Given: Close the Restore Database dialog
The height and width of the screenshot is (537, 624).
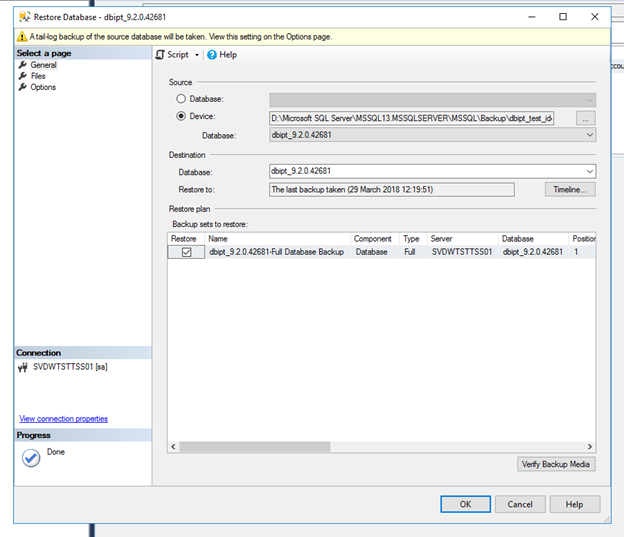Looking at the screenshot, I should pyautogui.click(x=595, y=17).
